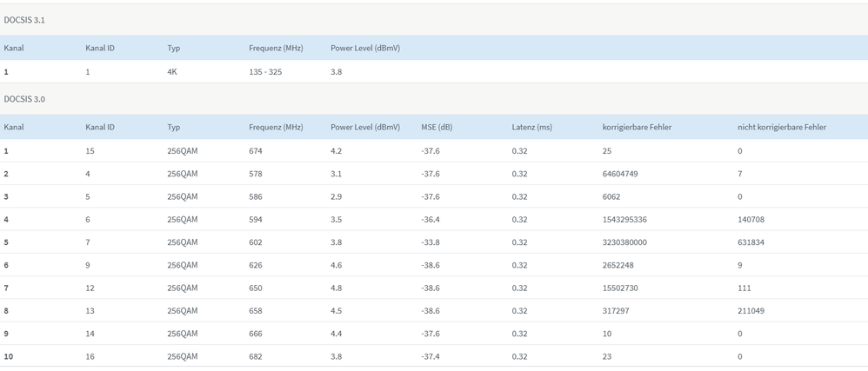This screenshot has width=868, height=371.
Task: Select the nicht korrigierbare Fehler column header
Action: [x=781, y=128]
